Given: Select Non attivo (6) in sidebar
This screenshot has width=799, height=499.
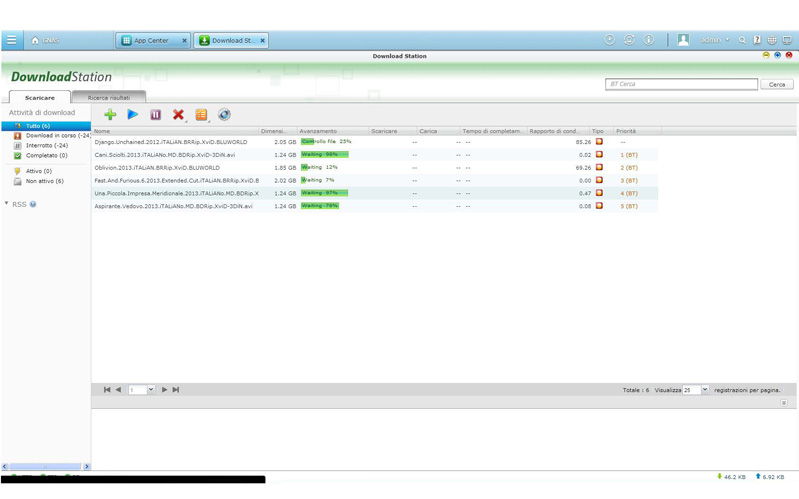Looking at the screenshot, I should coord(44,181).
